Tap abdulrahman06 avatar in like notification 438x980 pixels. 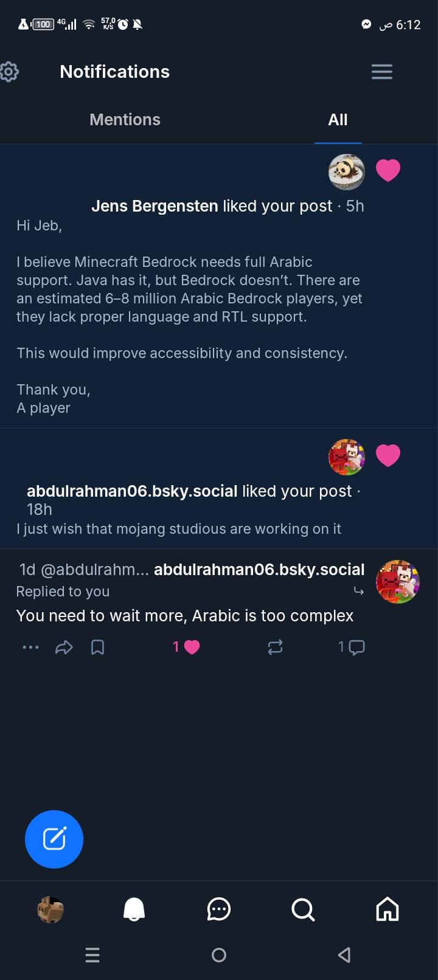point(346,457)
